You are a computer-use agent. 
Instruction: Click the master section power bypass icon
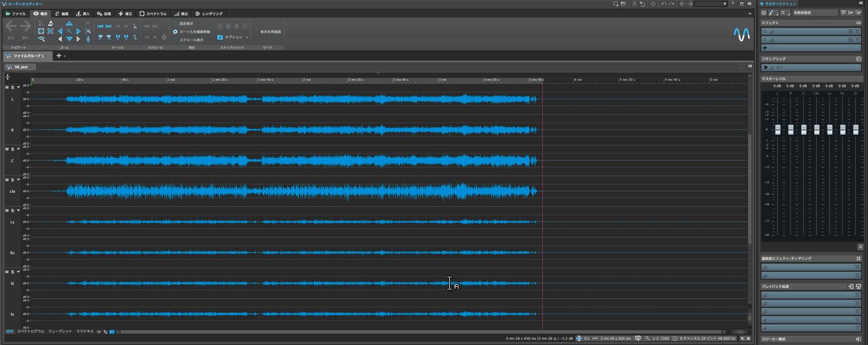click(764, 12)
